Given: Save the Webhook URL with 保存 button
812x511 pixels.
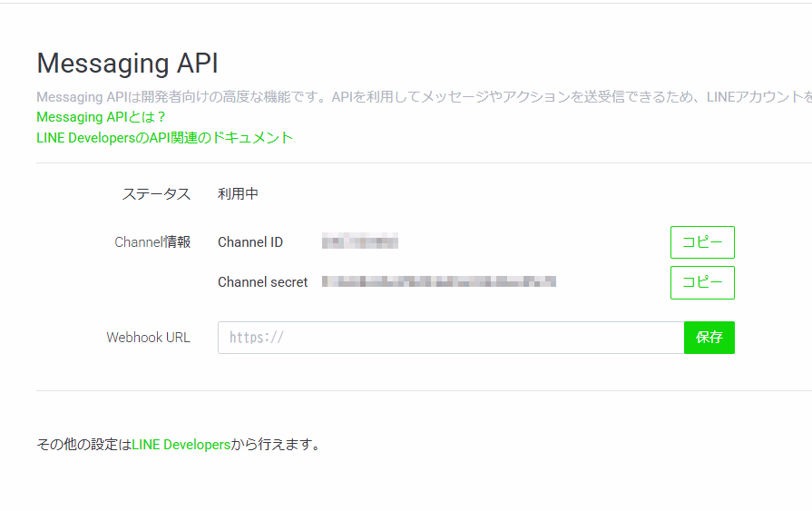Looking at the screenshot, I should click(x=709, y=338).
